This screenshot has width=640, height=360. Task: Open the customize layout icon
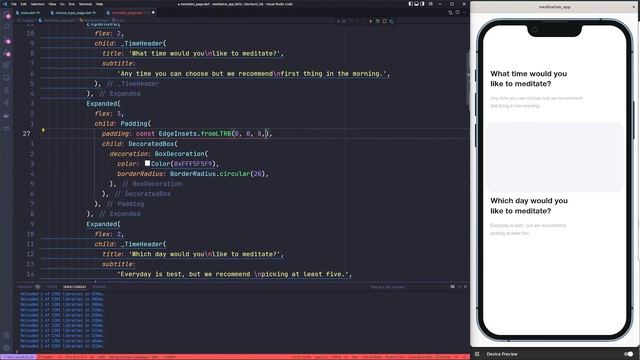click(x=430, y=4)
